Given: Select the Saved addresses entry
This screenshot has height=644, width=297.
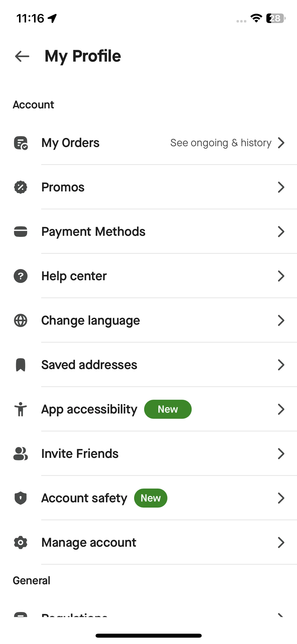Looking at the screenshot, I should point(148,365).
